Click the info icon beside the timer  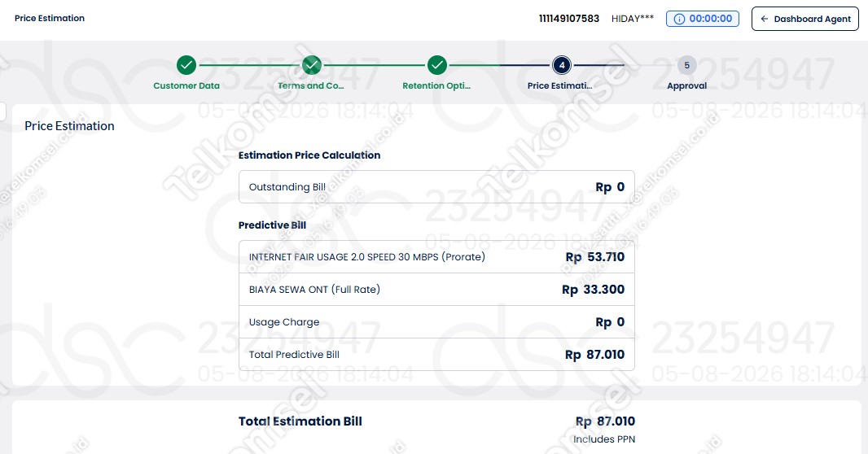679,19
